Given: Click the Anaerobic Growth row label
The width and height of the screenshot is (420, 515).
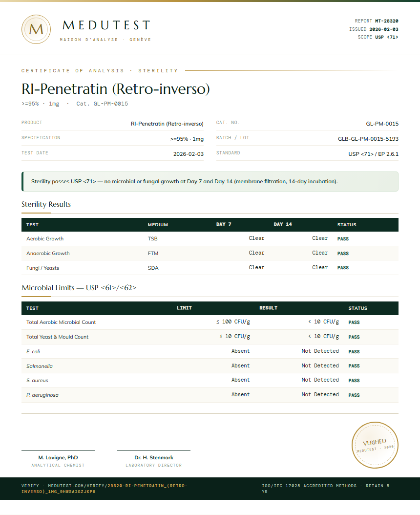Looking at the screenshot, I should point(48,253).
